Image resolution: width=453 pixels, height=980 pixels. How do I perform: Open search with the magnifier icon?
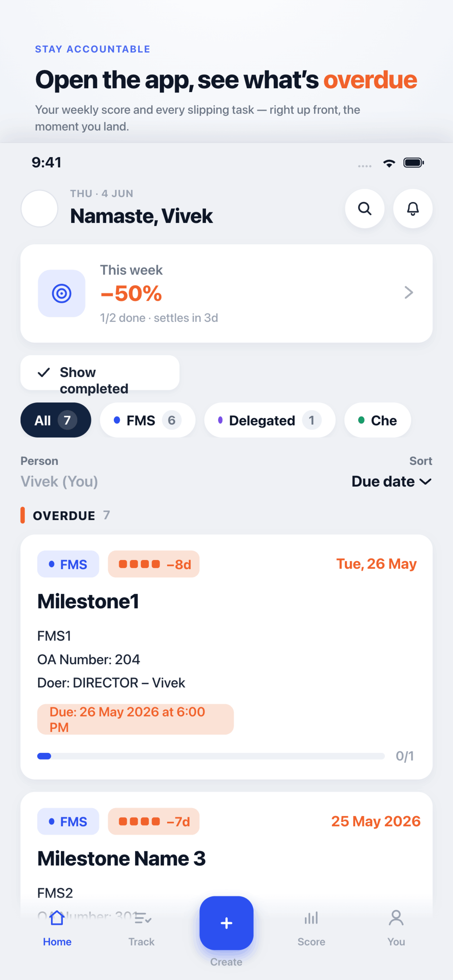pyautogui.click(x=364, y=209)
